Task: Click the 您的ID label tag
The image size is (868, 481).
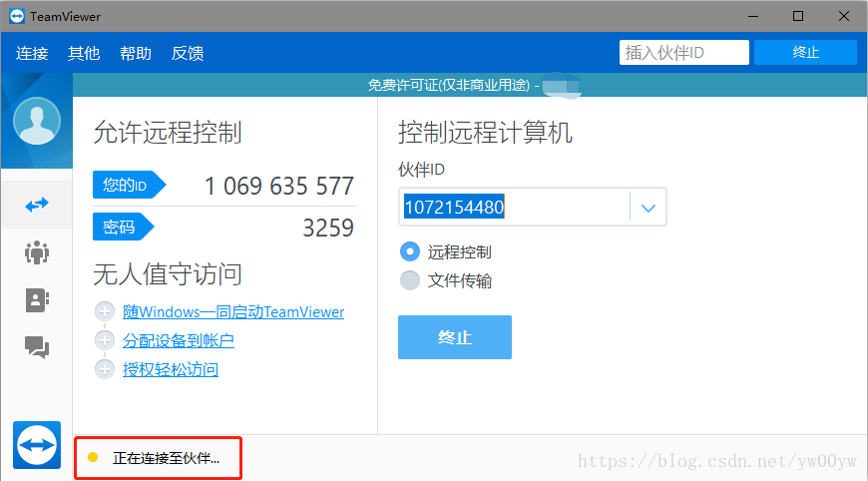Action: point(130,185)
